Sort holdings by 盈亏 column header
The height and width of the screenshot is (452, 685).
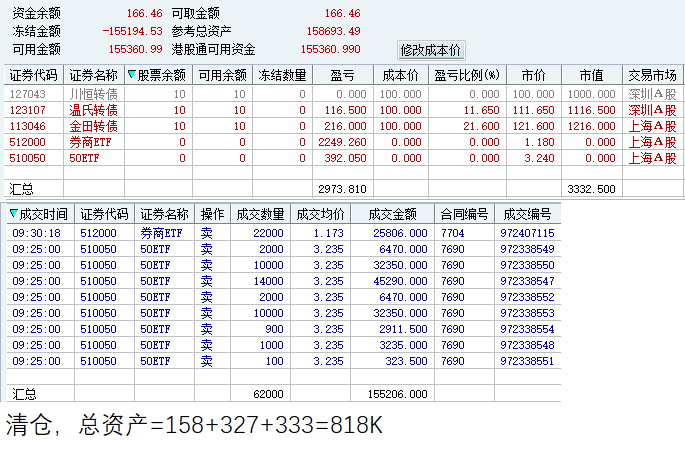tap(343, 75)
